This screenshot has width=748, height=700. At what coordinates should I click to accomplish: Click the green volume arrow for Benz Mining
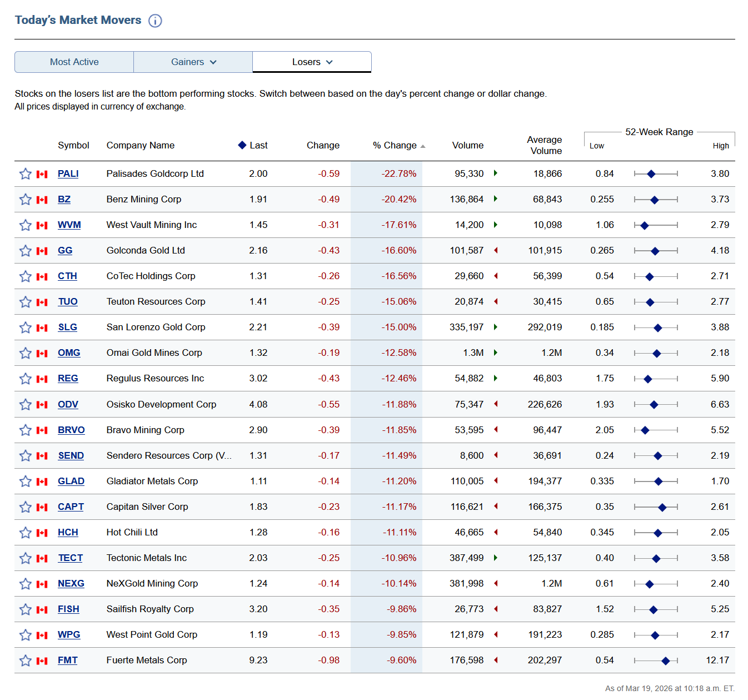point(495,199)
